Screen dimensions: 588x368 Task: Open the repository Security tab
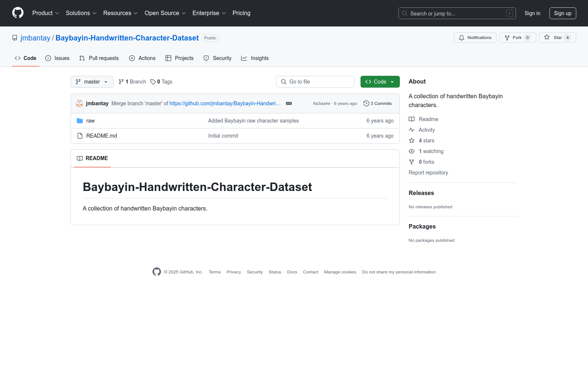pyautogui.click(x=218, y=58)
